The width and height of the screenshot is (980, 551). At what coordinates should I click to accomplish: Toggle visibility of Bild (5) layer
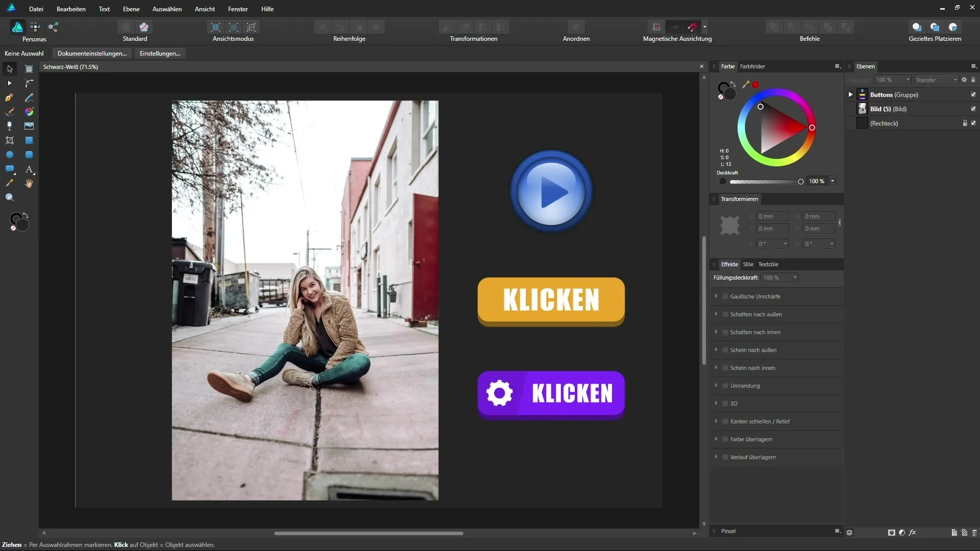click(973, 109)
